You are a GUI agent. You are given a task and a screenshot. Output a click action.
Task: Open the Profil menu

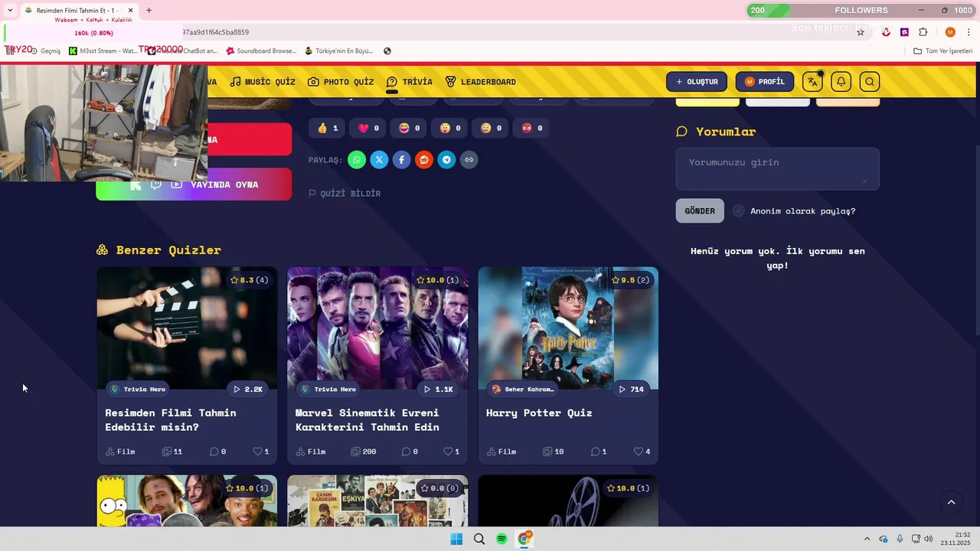pyautogui.click(x=765, y=82)
